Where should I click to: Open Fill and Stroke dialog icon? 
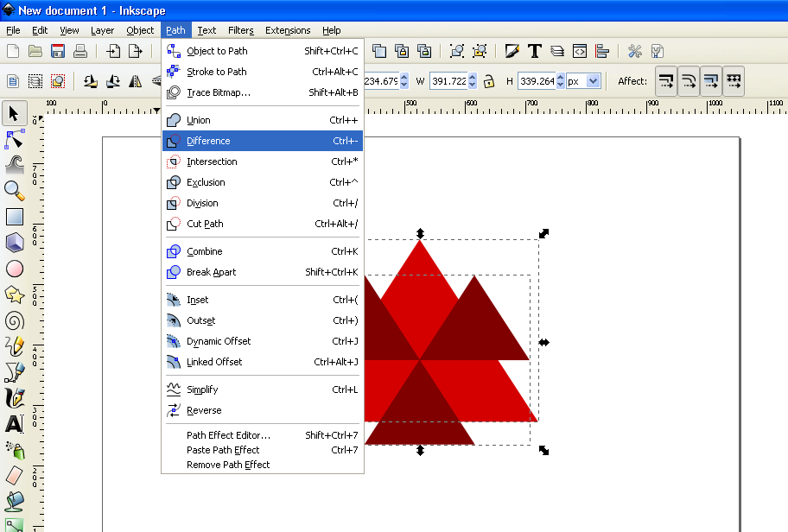pos(512,51)
